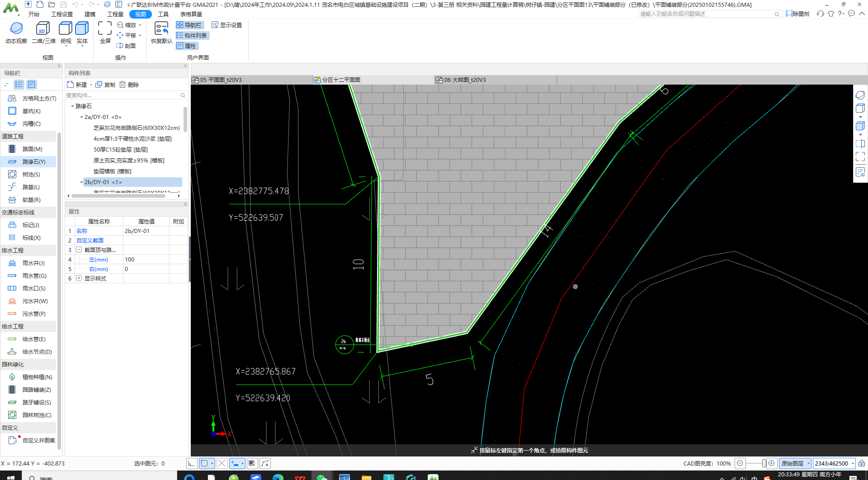
Task: Open the 2343:462500 scale combo box
Action: 834,463
